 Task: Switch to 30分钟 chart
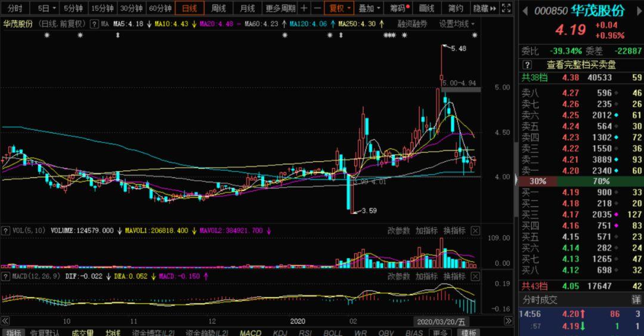(x=131, y=8)
